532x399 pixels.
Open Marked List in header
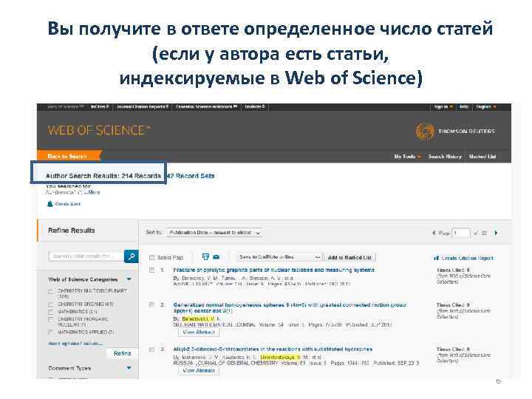point(482,157)
